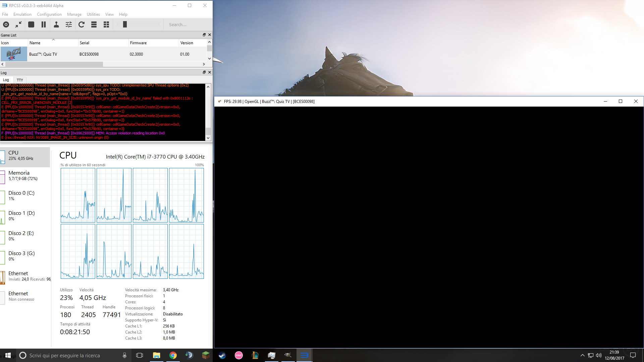This screenshot has height=362, width=644.
Task: Open controller pad settings joystick icon
Action: 56,24
